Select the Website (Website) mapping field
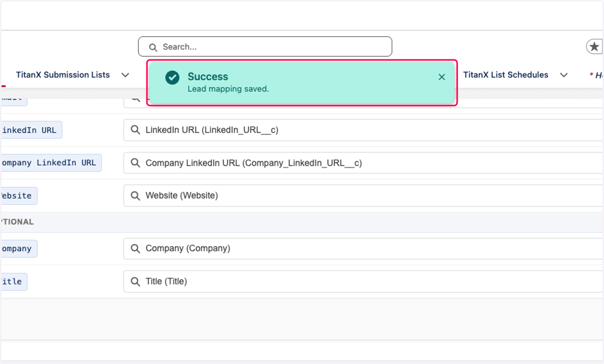 point(363,195)
